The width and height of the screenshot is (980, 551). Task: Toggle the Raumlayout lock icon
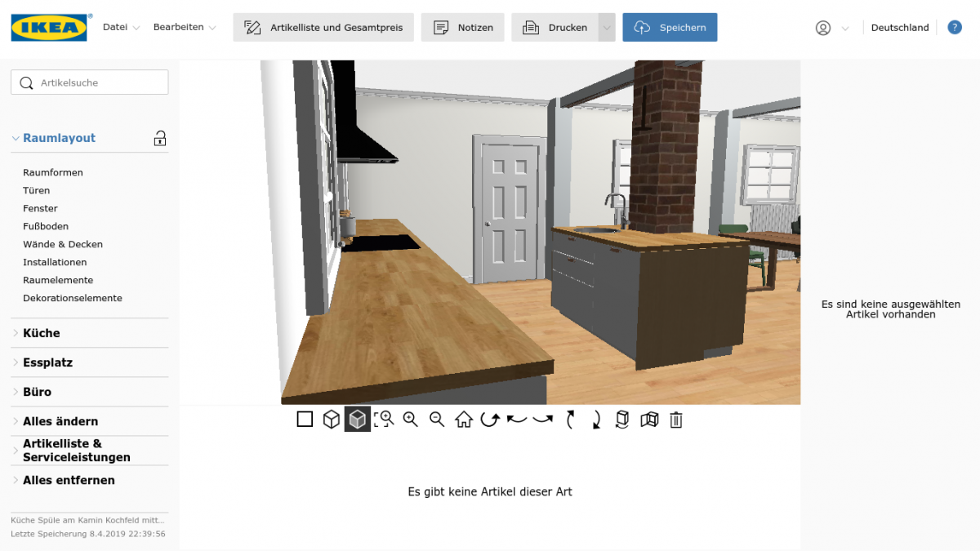coord(160,138)
